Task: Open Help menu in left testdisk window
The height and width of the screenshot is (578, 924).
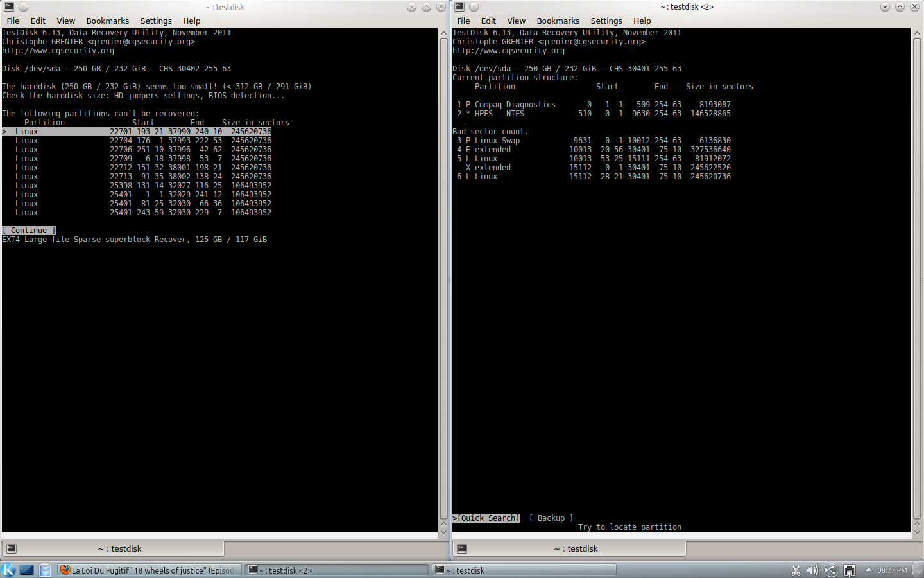Action: point(192,21)
